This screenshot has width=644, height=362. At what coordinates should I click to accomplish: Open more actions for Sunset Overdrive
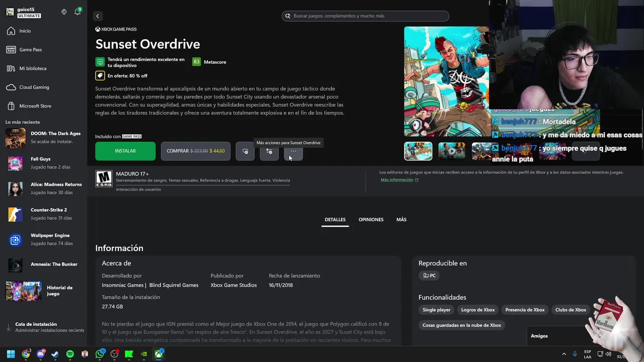[293, 151]
